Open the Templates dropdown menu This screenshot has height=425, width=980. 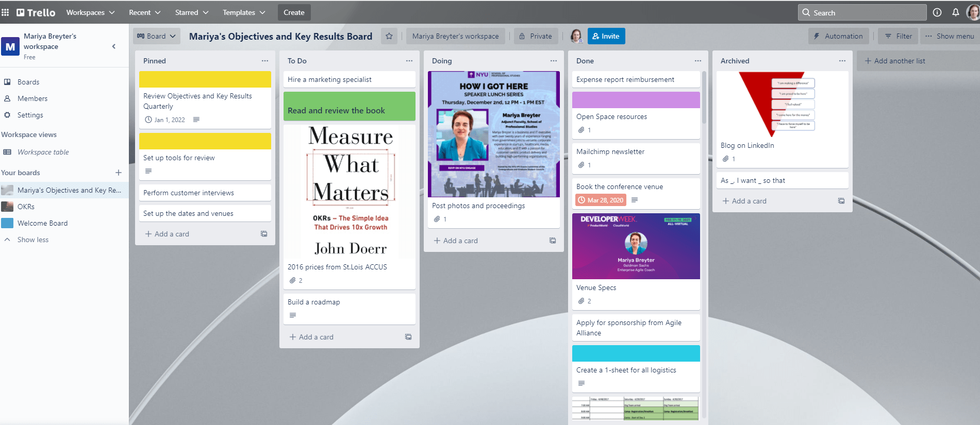coord(244,12)
